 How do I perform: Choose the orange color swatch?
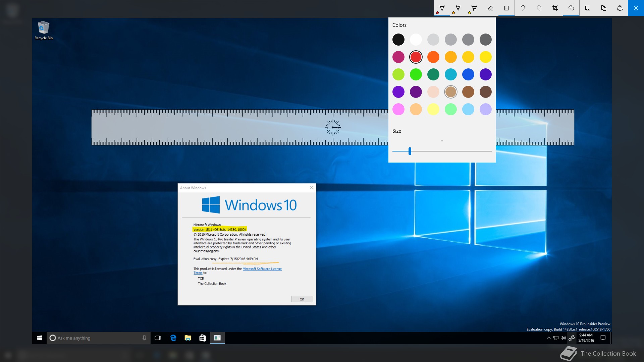pyautogui.click(x=433, y=57)
